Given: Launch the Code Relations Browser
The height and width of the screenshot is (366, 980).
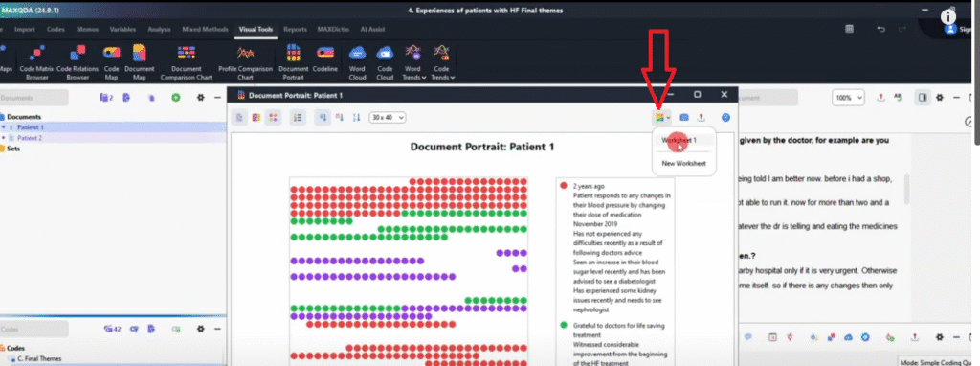Looking at the screenshot, I should pyautogui.click(x=78, y=61).
